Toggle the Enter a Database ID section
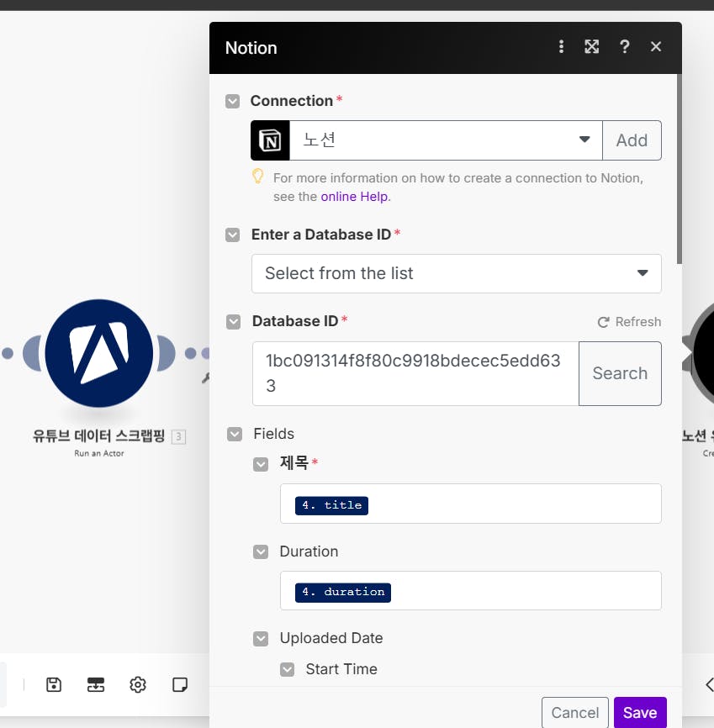714x728 pixels. coord(232,235)
